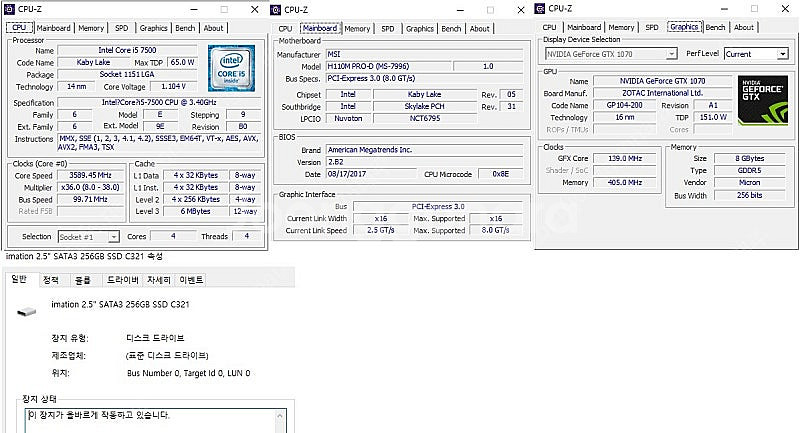Click BIOS brand American Megatrends Inc.
The height and width of the screenshot is (433, 800).
(424, 150)
